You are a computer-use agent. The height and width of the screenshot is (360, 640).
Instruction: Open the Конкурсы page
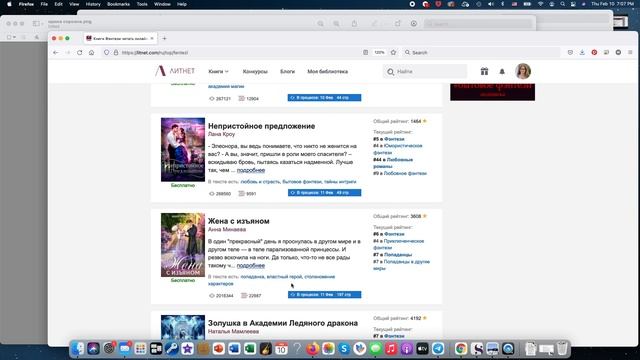coord(255,71)
